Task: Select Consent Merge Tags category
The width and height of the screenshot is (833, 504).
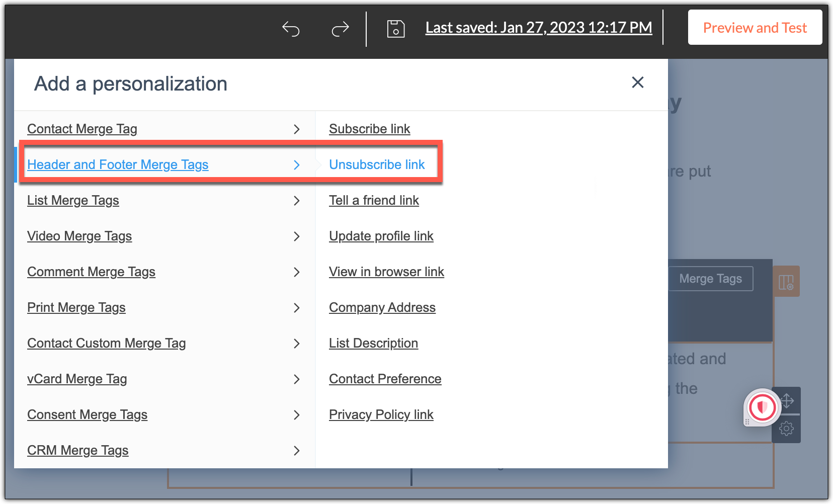Action: pyautogui.click(x=87, y=414)
